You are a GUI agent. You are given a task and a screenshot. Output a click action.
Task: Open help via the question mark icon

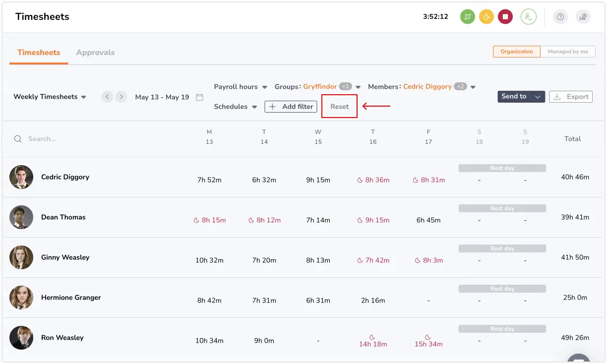[x=560, y=16]
